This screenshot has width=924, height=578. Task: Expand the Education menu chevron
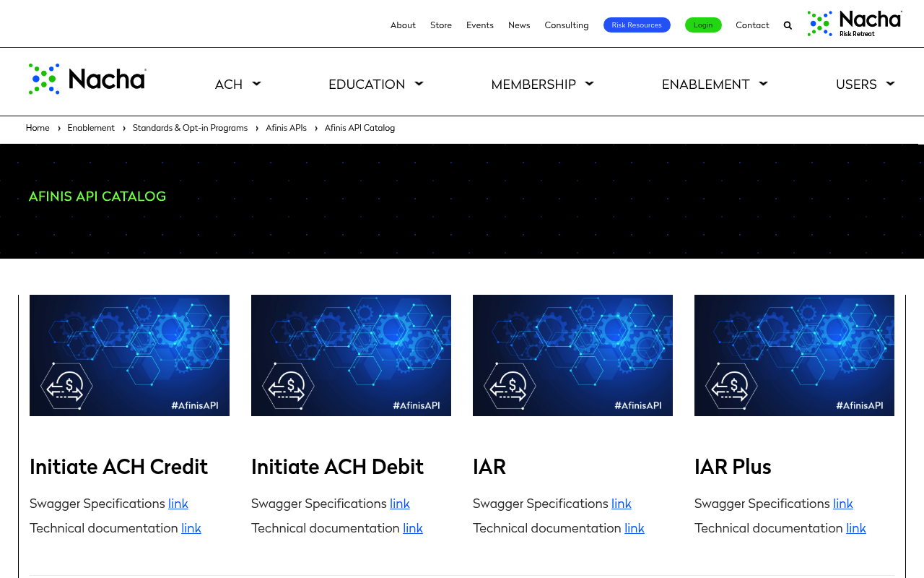pos(419,84)
